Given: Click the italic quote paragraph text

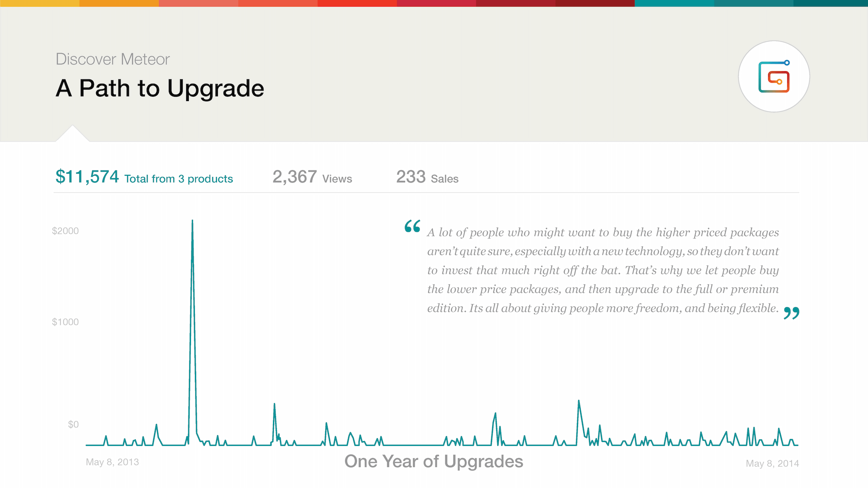Looking at the screenshot, I should point(603,270).
